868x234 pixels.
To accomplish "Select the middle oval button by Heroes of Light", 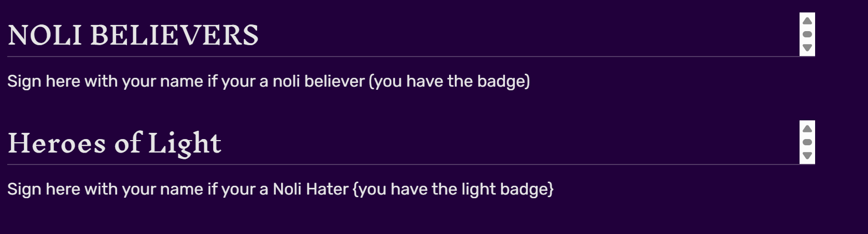I will coord(807,142).
